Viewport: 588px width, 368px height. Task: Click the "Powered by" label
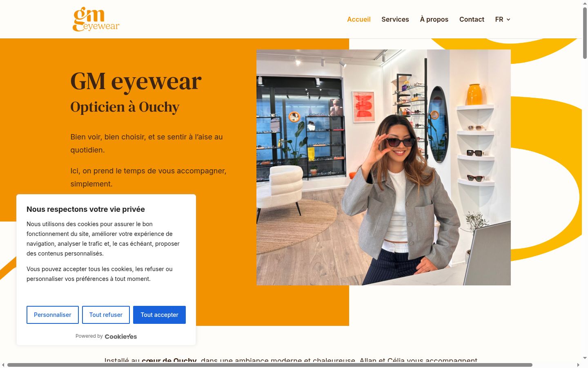coord(89,336)
